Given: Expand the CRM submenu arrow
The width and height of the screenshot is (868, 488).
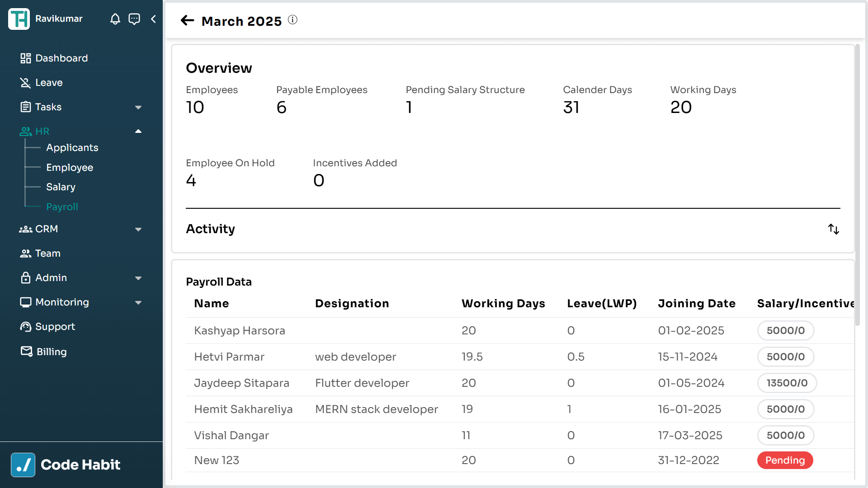Looking at the screenshot, I should (138, 229).
